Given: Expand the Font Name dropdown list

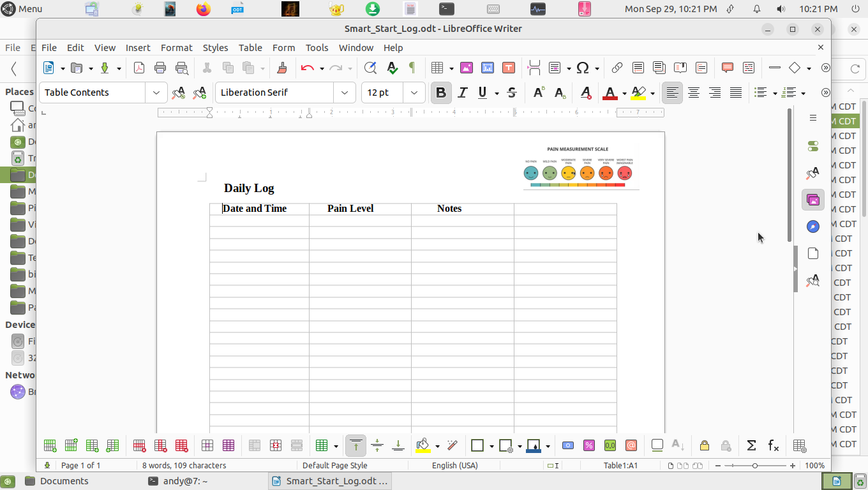Looking at the screenshot, I should click(345, 93).
